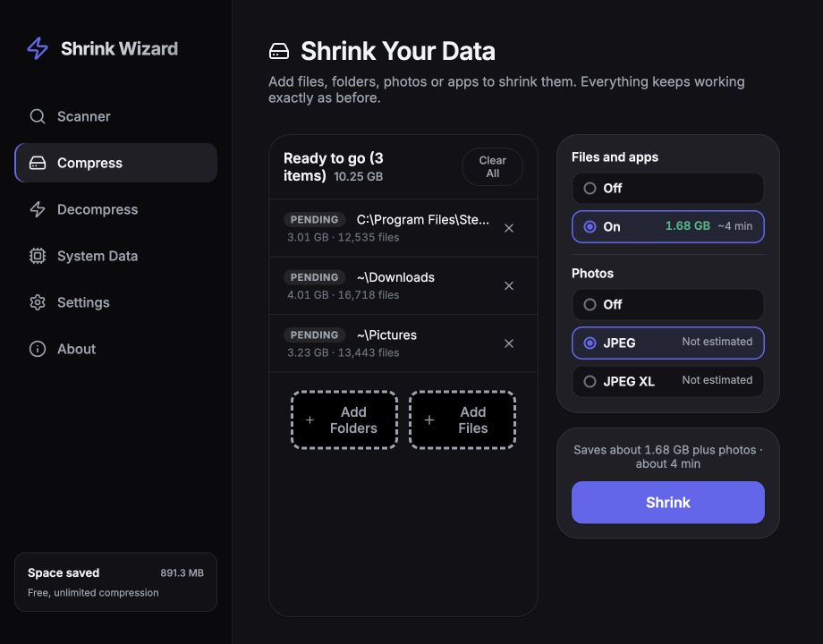The image size is (823, 644).
Task: Open System Data page
Action: pos(116,256)
